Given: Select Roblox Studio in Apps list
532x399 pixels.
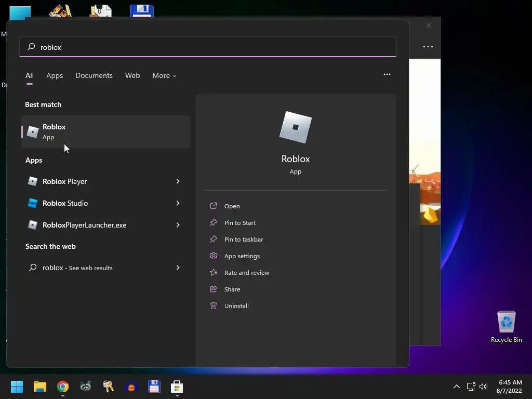Looking at the screenshot, I should (105, 203).
